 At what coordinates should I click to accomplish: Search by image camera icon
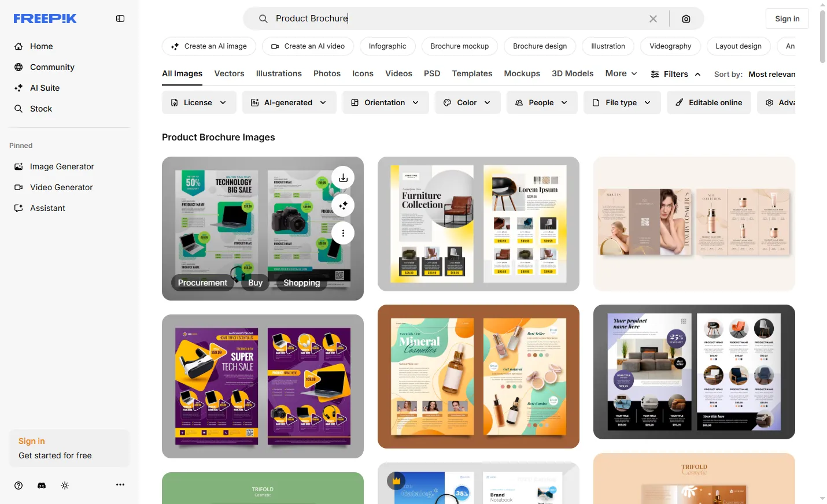[686, 18]
